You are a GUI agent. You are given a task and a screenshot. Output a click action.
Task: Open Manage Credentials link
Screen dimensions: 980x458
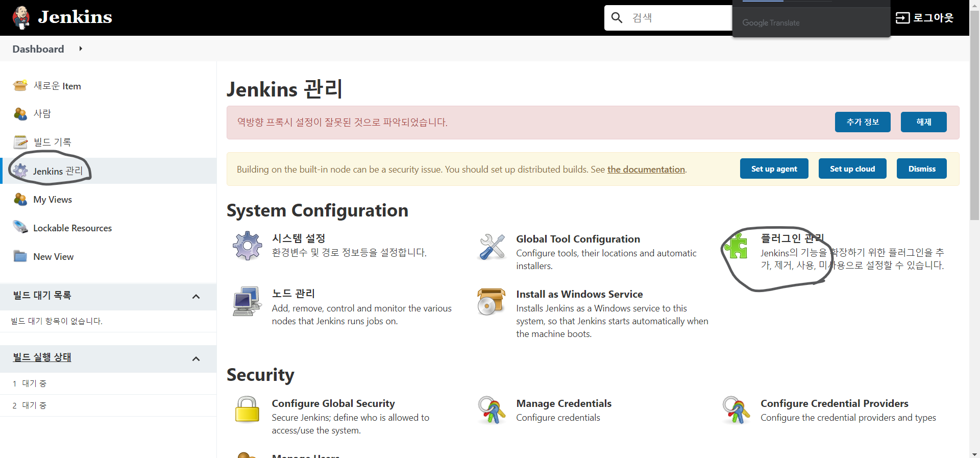[563, 403]
